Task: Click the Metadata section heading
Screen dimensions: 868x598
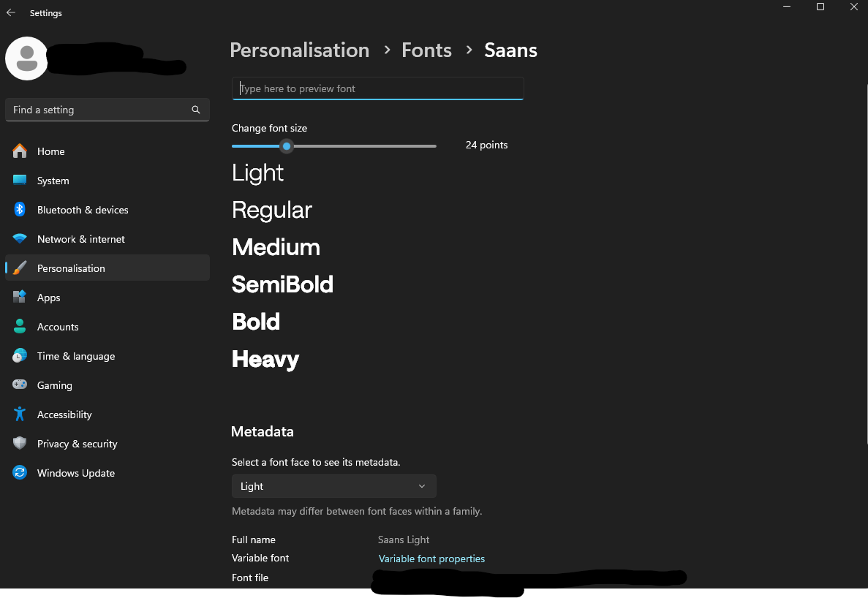Action: tap(263, 431)
